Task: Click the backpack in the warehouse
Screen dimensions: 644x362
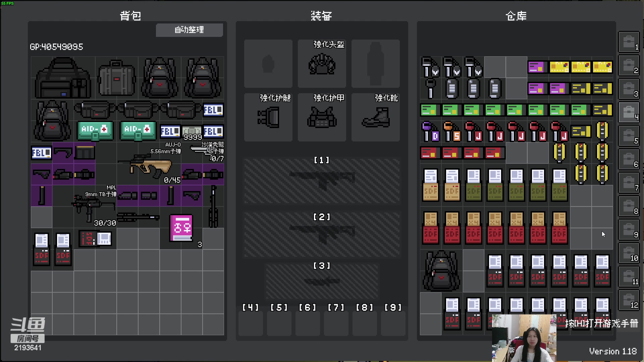Action: (x=441, y=271)
